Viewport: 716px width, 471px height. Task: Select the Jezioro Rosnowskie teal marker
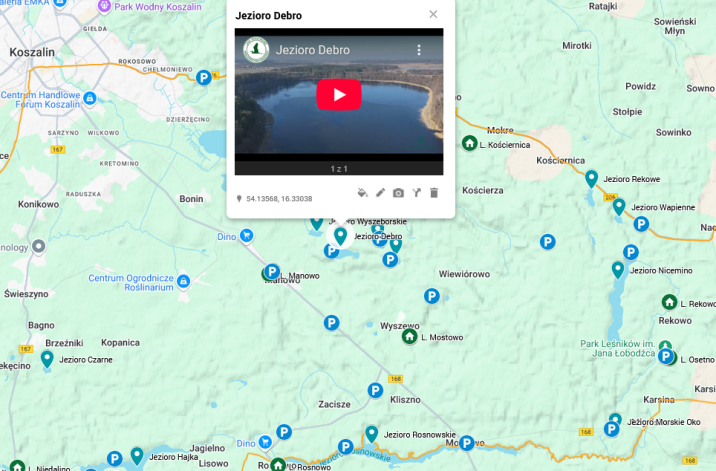coord(372,434)
